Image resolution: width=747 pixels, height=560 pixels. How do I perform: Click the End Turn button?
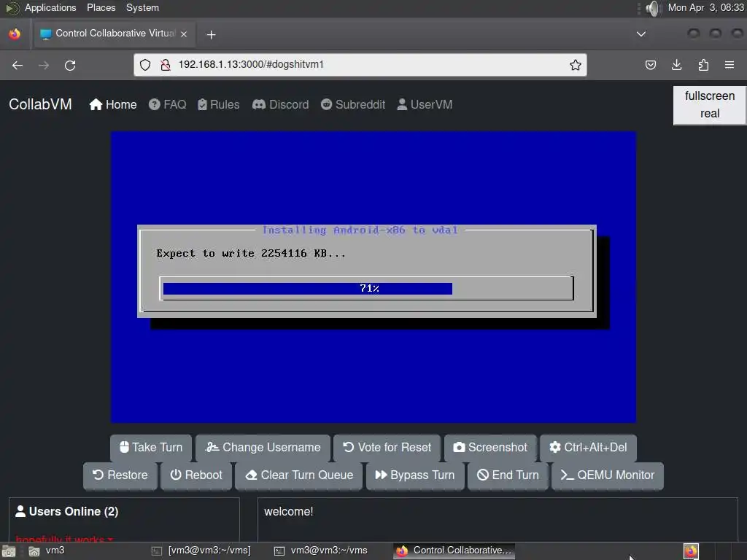508,475
